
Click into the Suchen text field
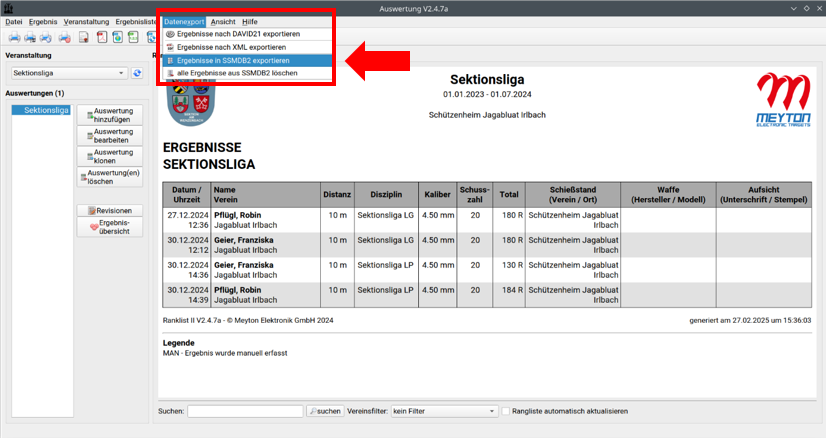(245, 411)
